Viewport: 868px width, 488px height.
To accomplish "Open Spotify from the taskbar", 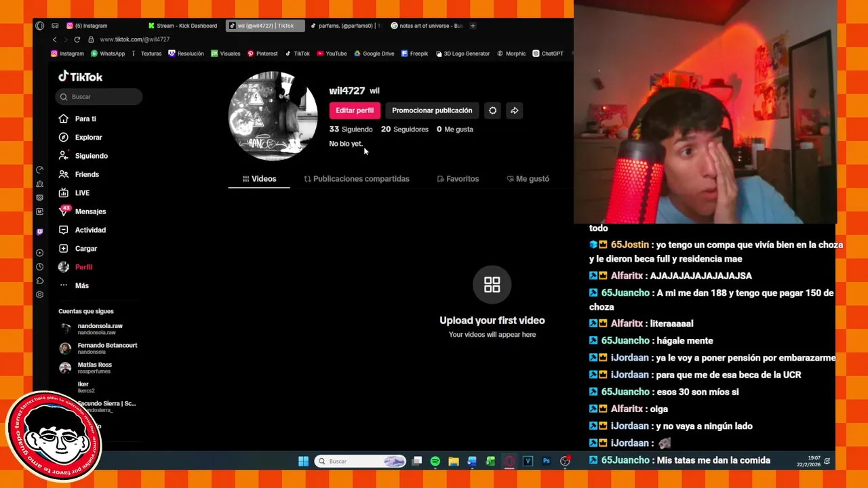I will [x=435, y=462].
